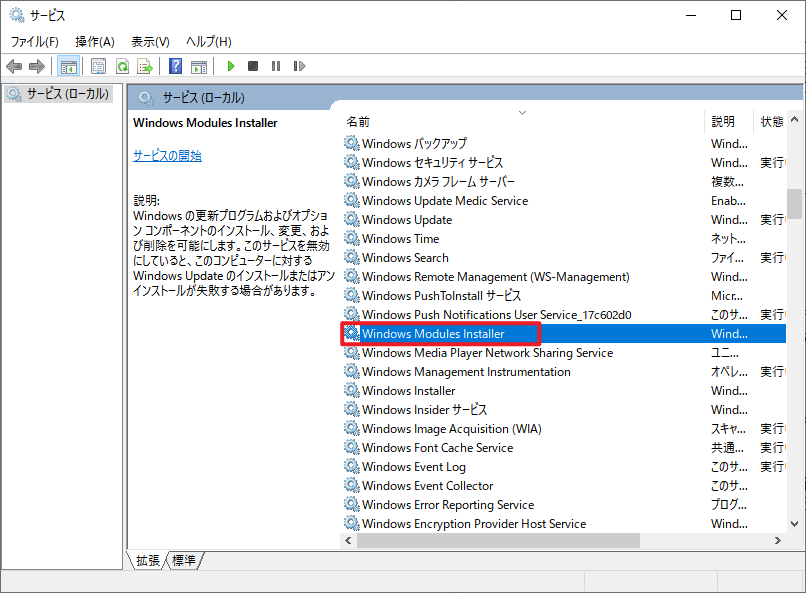This screenshot has height=593, width=806.
Task: Open the Help question mark icon
Action: (x=175, y=66)
